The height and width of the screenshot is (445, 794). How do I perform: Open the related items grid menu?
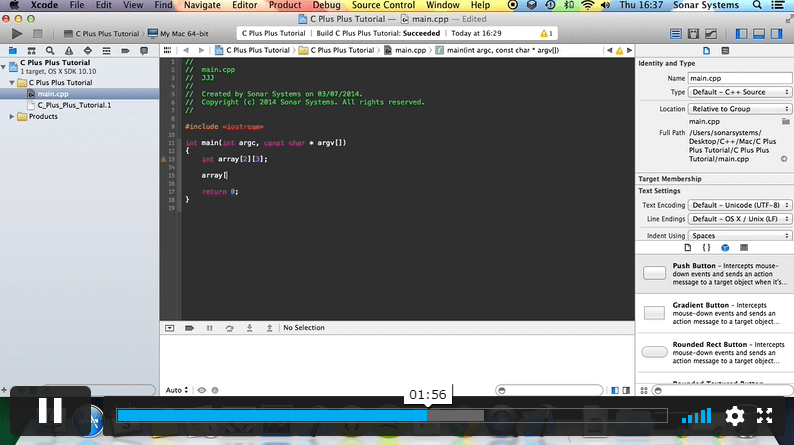pos(167,50)
